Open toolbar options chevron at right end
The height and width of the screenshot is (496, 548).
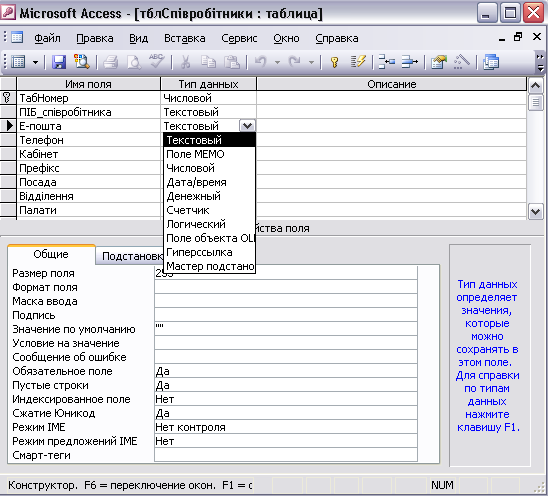540,63
